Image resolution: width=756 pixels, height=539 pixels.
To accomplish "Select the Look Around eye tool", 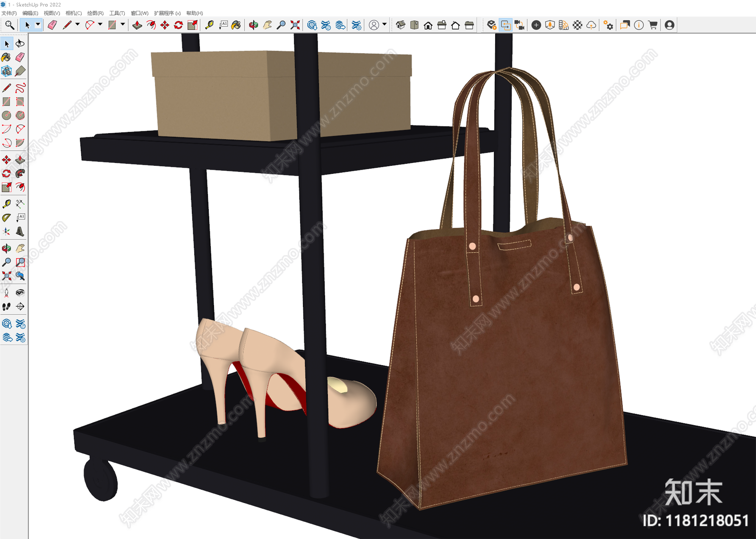I will point(20,293).
